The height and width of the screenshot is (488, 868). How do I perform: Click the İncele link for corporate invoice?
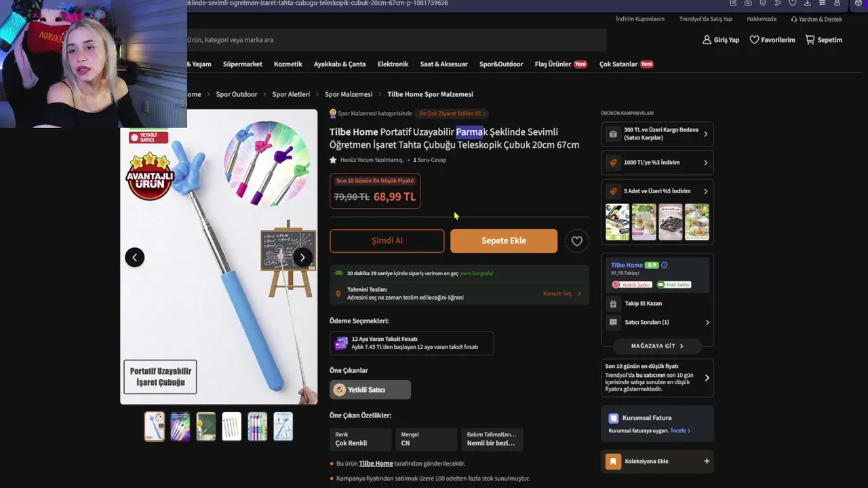(680, 430)
